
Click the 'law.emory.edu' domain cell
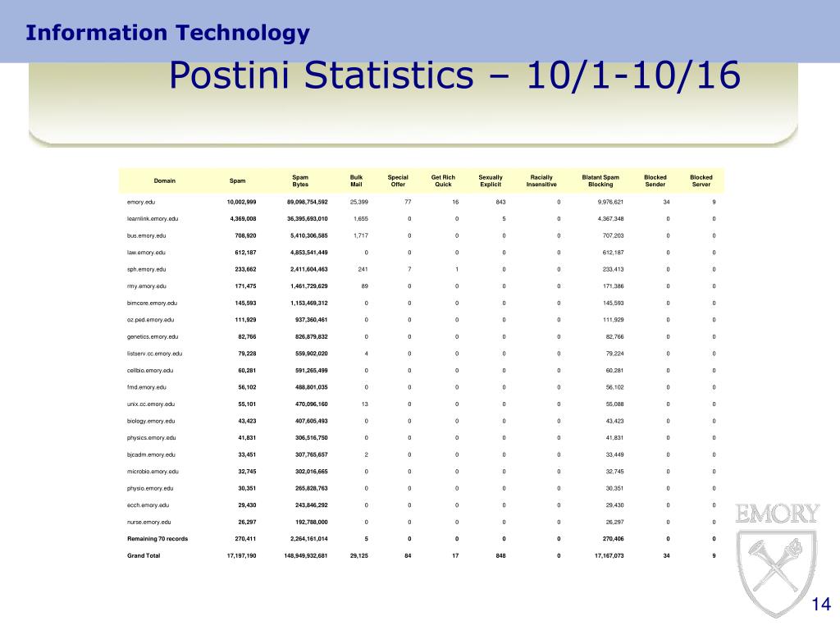pos(146,253)
